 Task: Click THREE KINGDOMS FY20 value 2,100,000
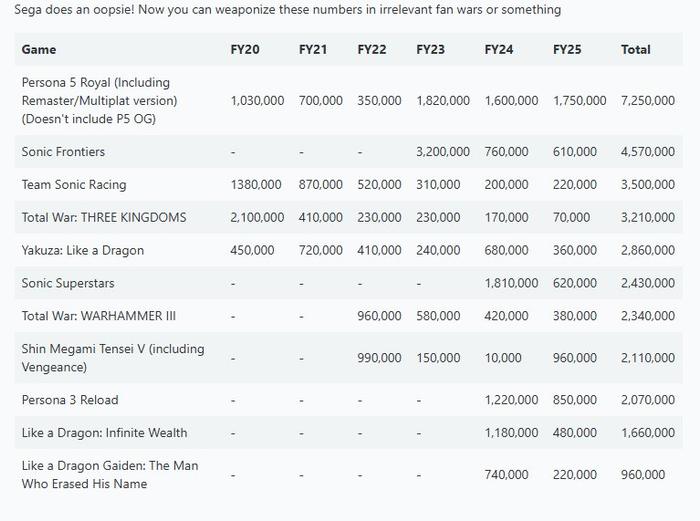(x=257, y=217)
